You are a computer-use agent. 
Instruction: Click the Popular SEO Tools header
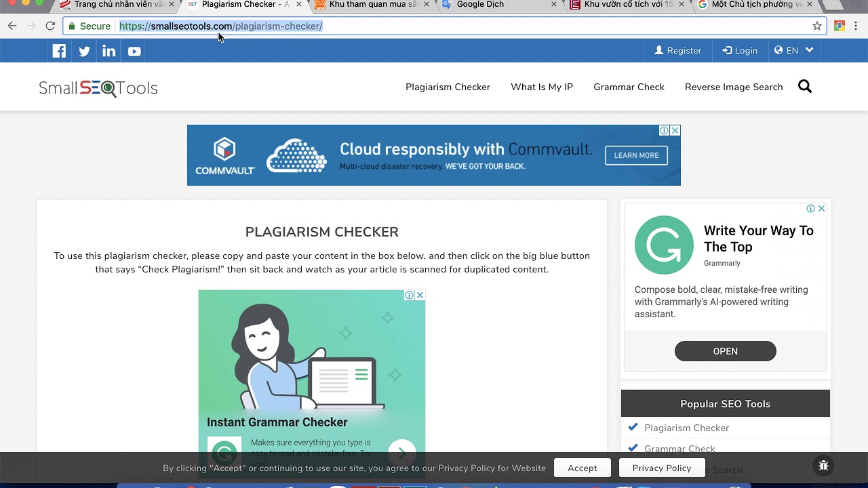pos(726,403)
